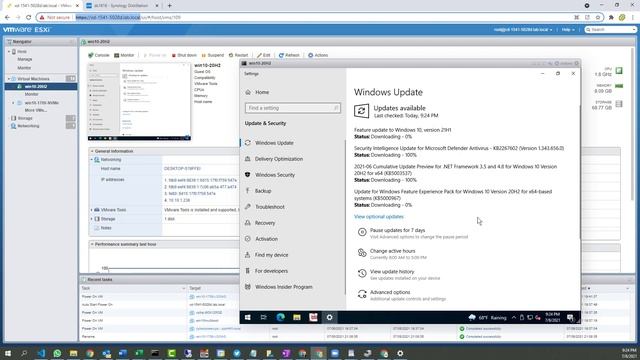Go to Settings Home
This screenshot has width=640, height=360.
(x=262, y=92)
